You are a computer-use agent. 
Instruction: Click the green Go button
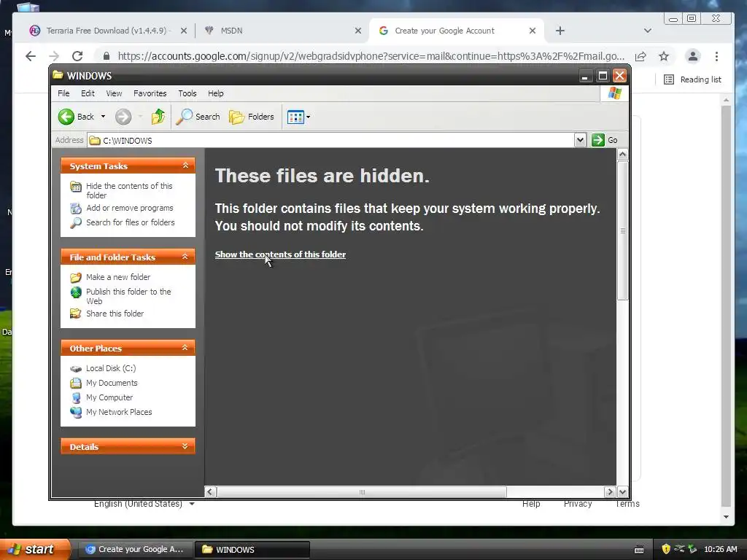[x=605, y=141]
